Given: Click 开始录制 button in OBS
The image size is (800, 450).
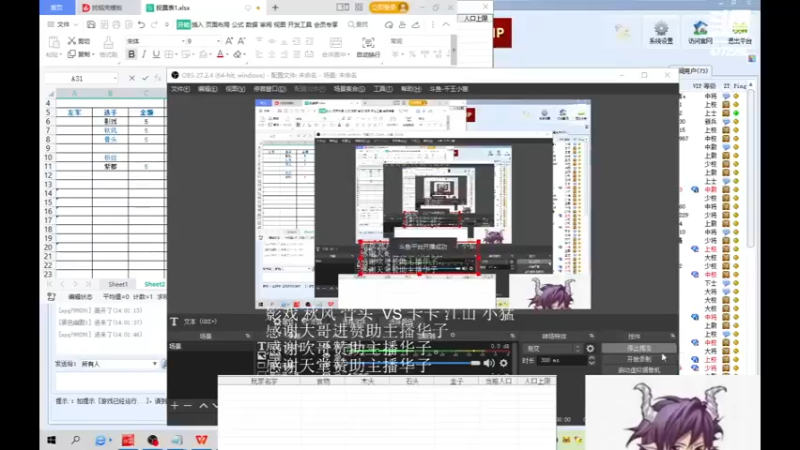Looking at the screenshot, I should point(639,359).
